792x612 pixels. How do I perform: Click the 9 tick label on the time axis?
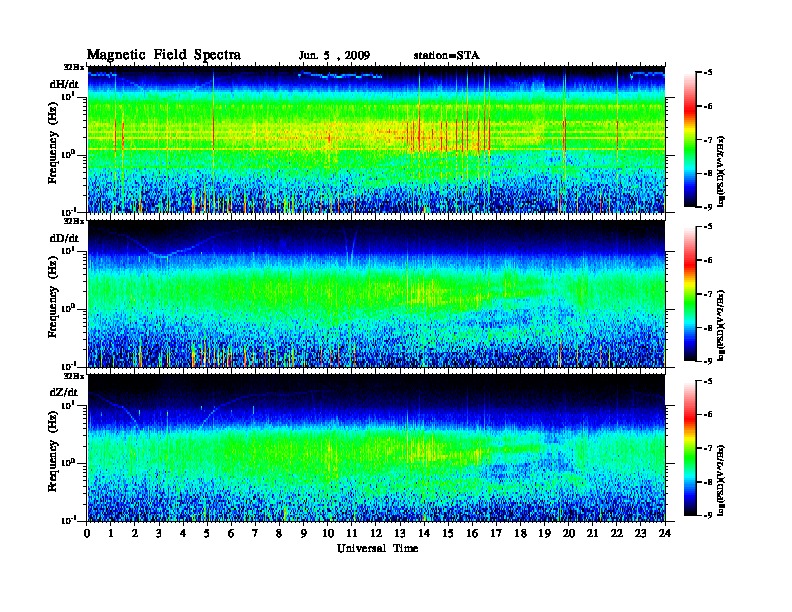pos(304,534)
